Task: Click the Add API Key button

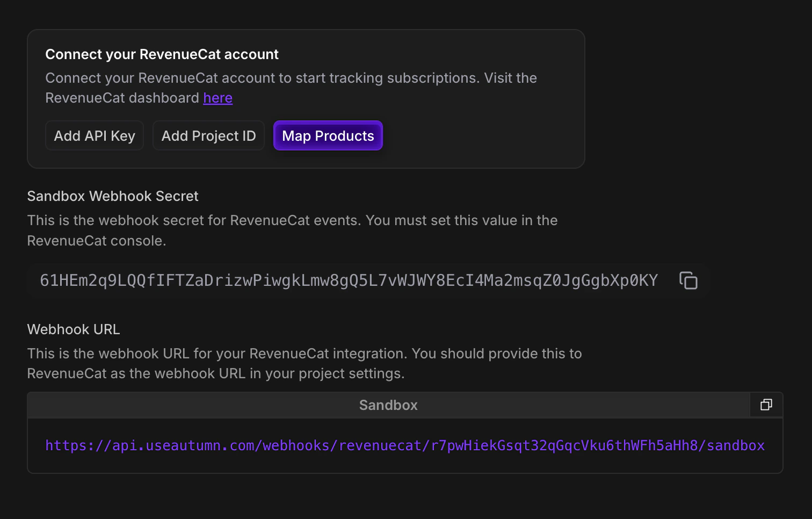Action: [x=95, y=136]
